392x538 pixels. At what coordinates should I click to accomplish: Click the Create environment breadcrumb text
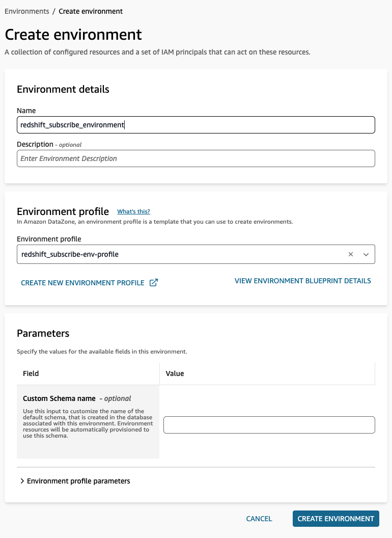pyautogui.click(x=91, y=11)
